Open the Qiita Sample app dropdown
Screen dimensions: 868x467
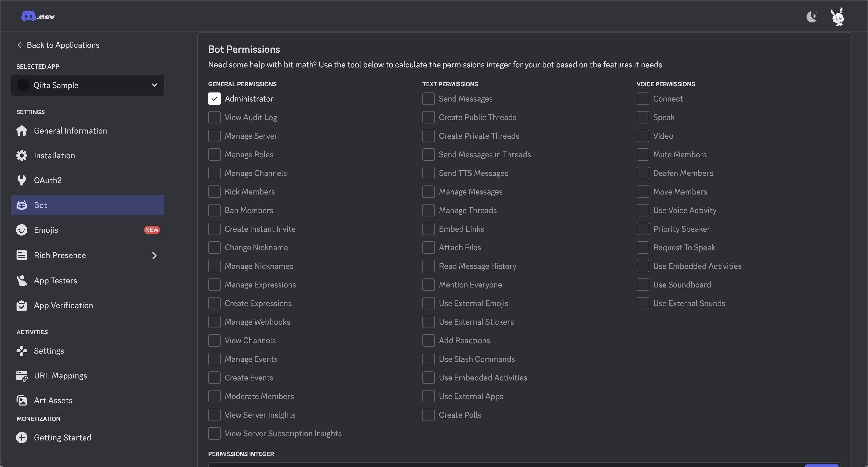[88, 85]
